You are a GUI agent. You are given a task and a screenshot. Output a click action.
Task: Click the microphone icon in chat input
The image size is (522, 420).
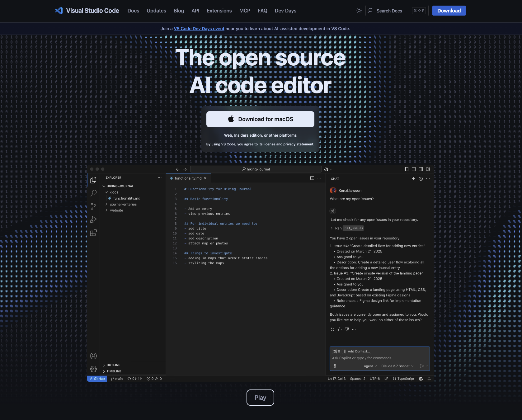(x=335, y=366)
